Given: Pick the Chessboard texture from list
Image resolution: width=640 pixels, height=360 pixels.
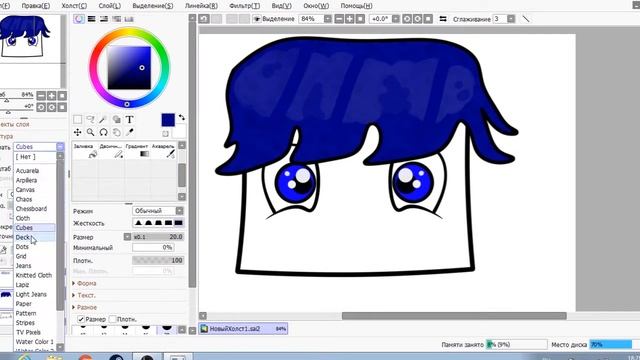Looking at the screenshot, I should [x=35, y=209].
